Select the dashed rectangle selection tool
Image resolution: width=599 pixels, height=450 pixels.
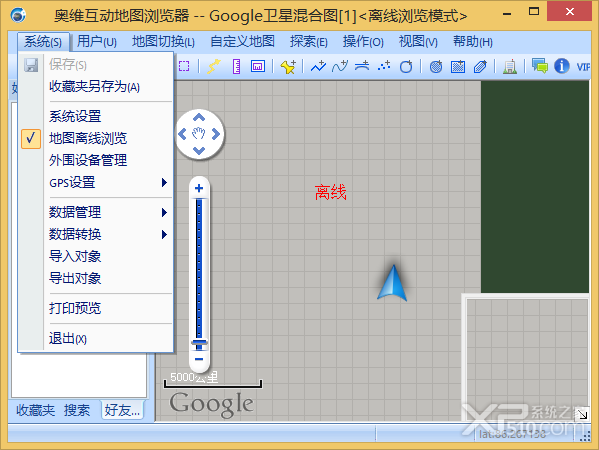pos(184,66)
